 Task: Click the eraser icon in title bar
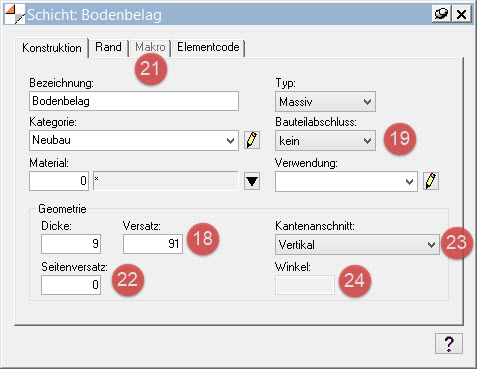(441, 14)
